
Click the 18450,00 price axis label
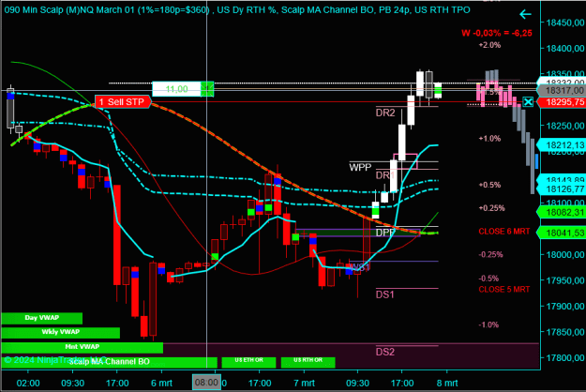pyautogui.click(x=565, y=23)
